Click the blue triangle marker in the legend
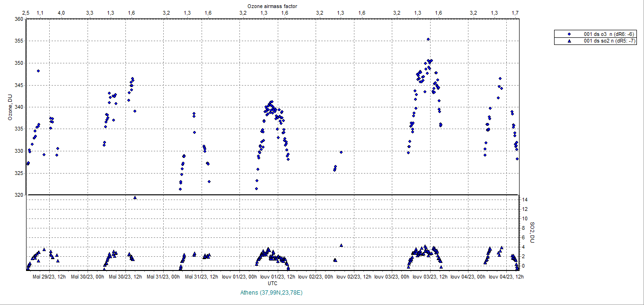This screenshot has height=305, width=644. coord(569,41)
